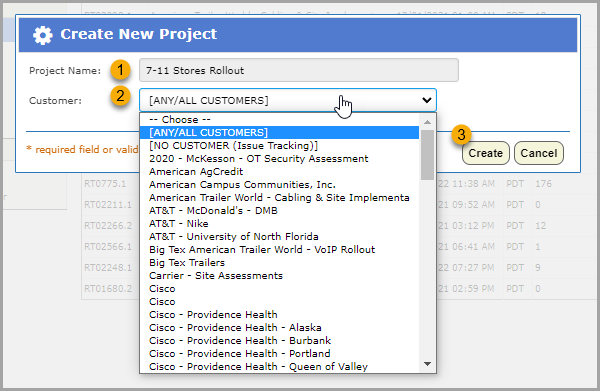Pick 2020 - McKesson - OT Security Assessment
This screenshot has width=600, height=391.
click(279, 159)
